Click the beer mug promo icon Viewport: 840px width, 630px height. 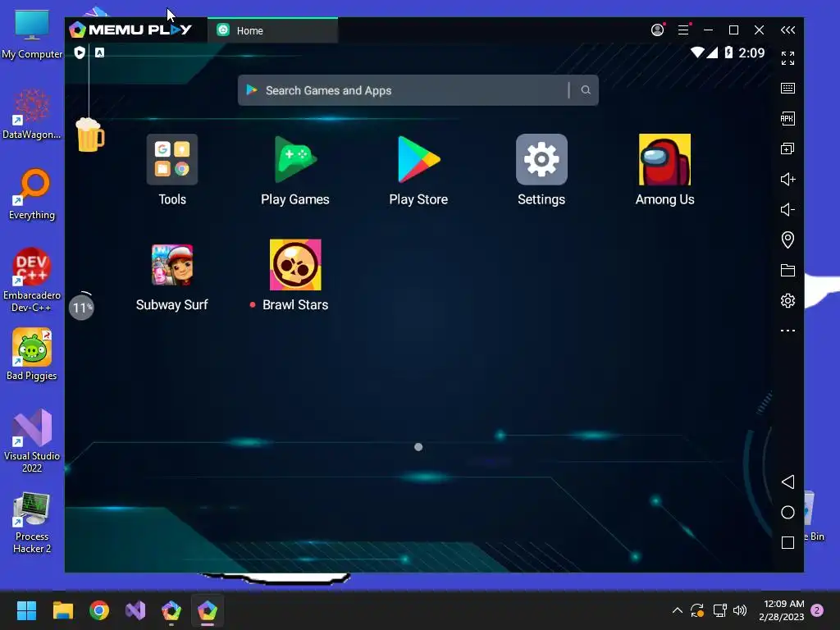tap(90, 135)
